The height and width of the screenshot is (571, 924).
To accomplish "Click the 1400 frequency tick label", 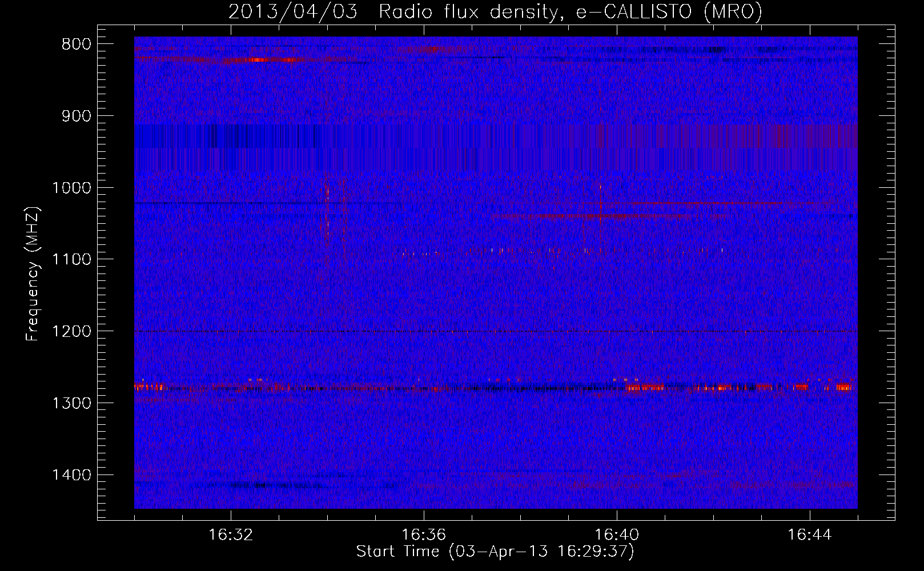I will pyautogui.click(x=71, y=475).
